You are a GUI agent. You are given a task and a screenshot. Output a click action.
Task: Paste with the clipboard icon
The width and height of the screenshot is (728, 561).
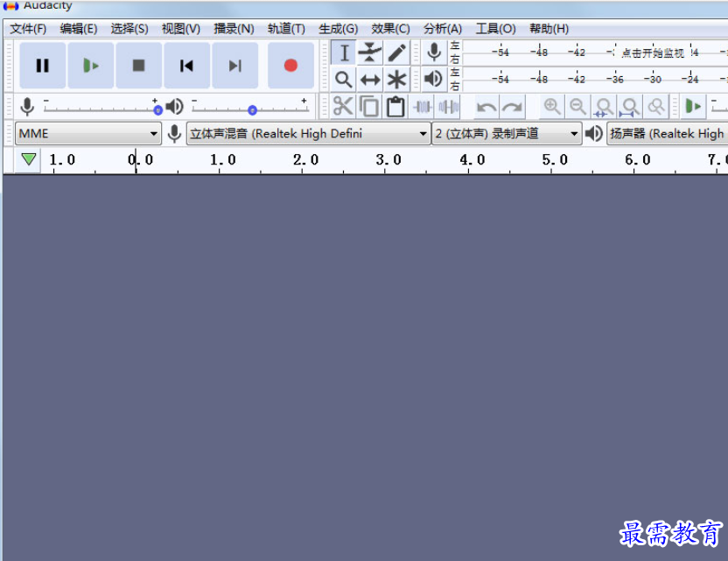pos(395,107)
